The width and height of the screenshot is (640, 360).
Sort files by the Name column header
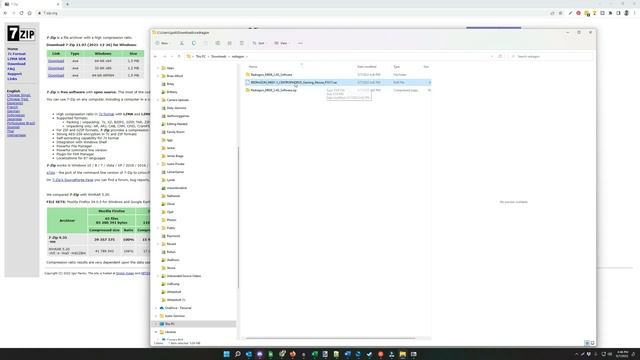(253, 67)
